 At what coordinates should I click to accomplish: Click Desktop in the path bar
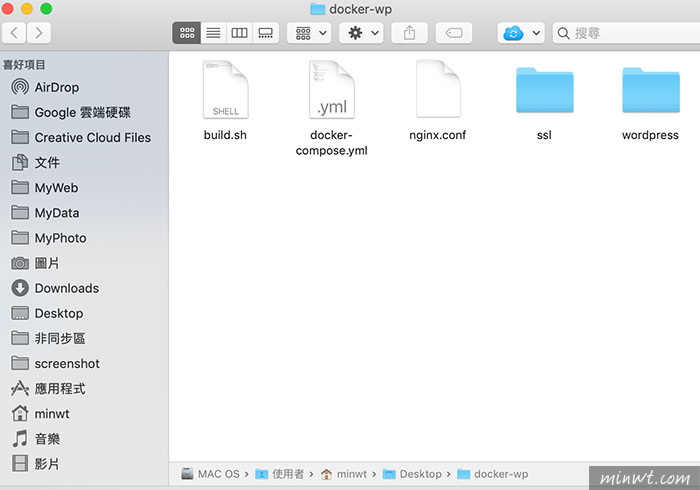[412, 474]
